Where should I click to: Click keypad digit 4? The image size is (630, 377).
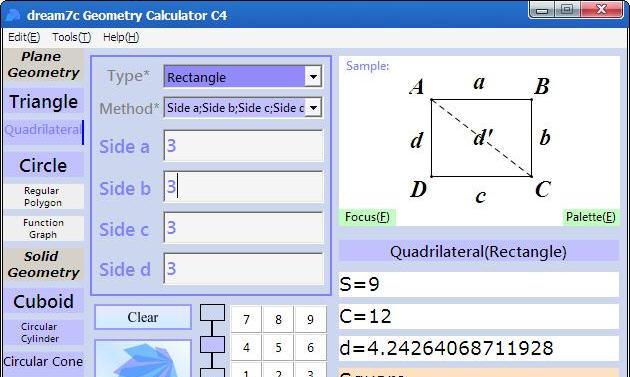tap(246, 347)
